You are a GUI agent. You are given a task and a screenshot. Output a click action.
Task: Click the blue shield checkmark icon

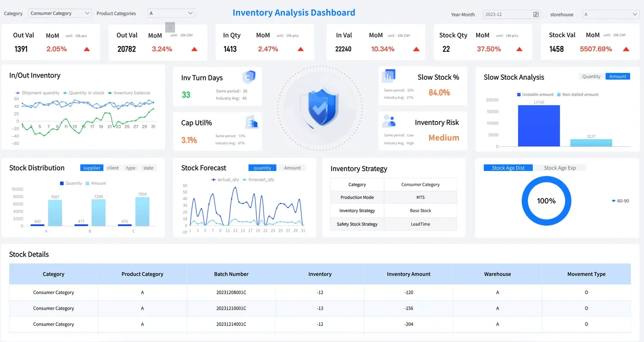pos(320,108)
